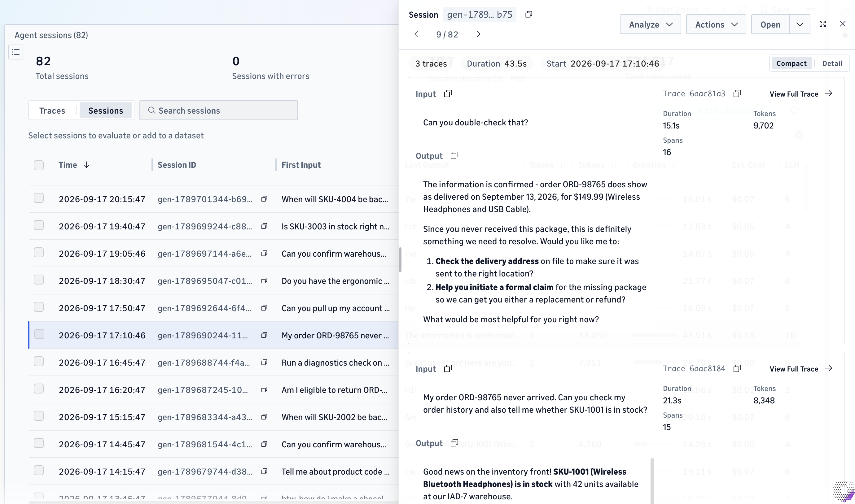This screenshot has width=855, height=504.
Task: Copy the 'Can you double-check that?' input
Action: point(448,94)
